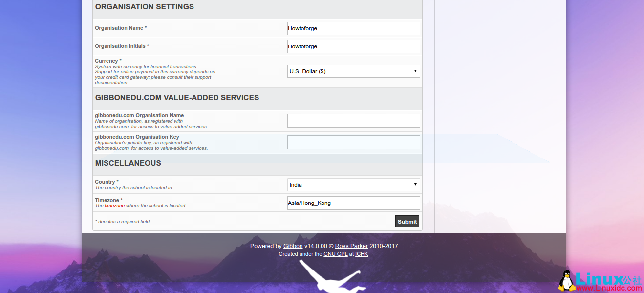This screenshot has width=644, height=293.
Task: Open the Country dropdown showing India
Action: [x=415, y=184]
